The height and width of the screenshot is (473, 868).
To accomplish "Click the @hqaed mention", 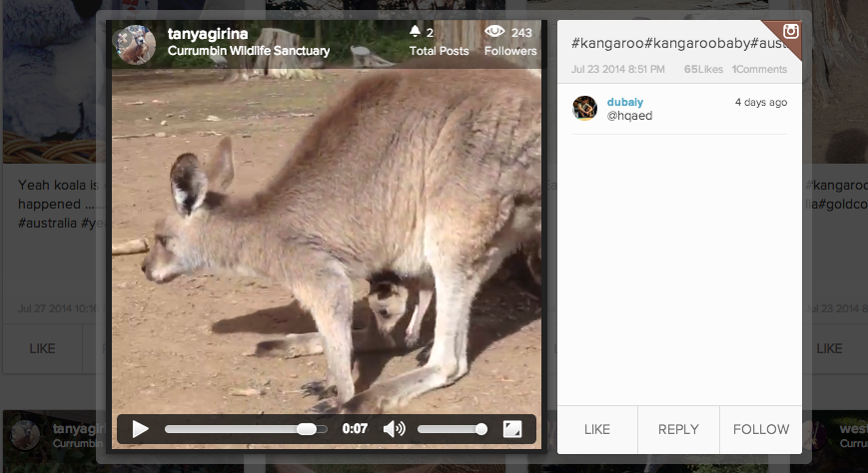I will click(x=629, y=116).
